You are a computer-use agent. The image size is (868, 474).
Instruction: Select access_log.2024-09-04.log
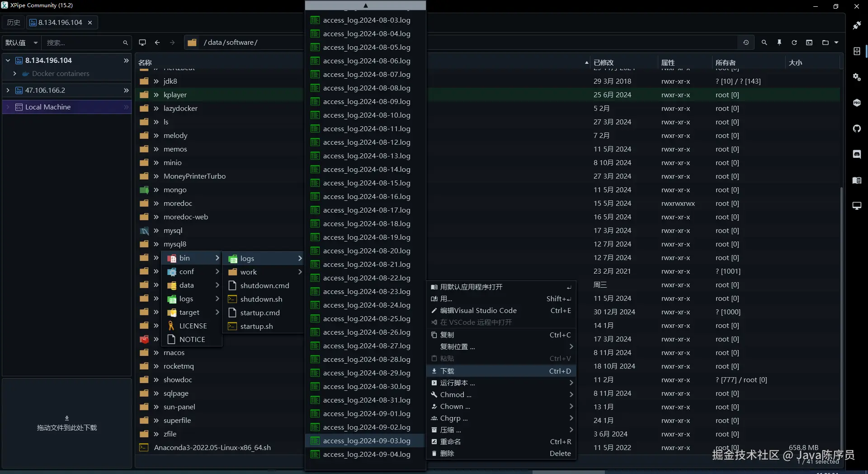click(x=365, y=455)
